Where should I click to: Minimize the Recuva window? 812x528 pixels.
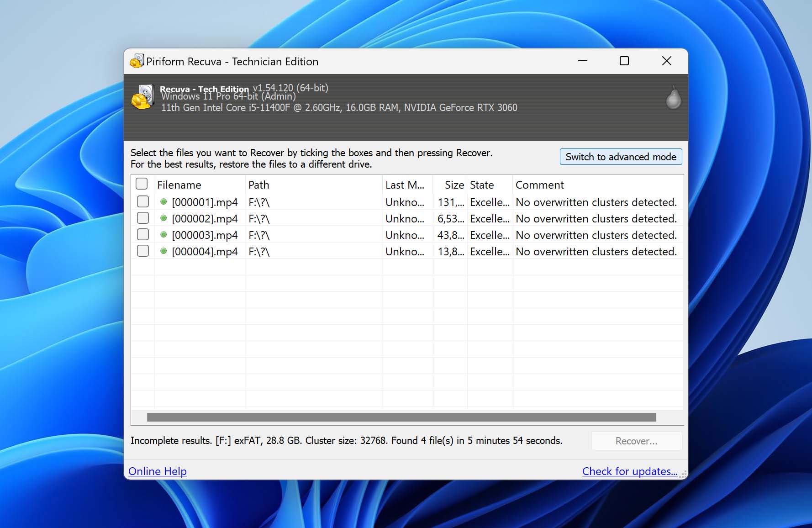click(583, 61)
